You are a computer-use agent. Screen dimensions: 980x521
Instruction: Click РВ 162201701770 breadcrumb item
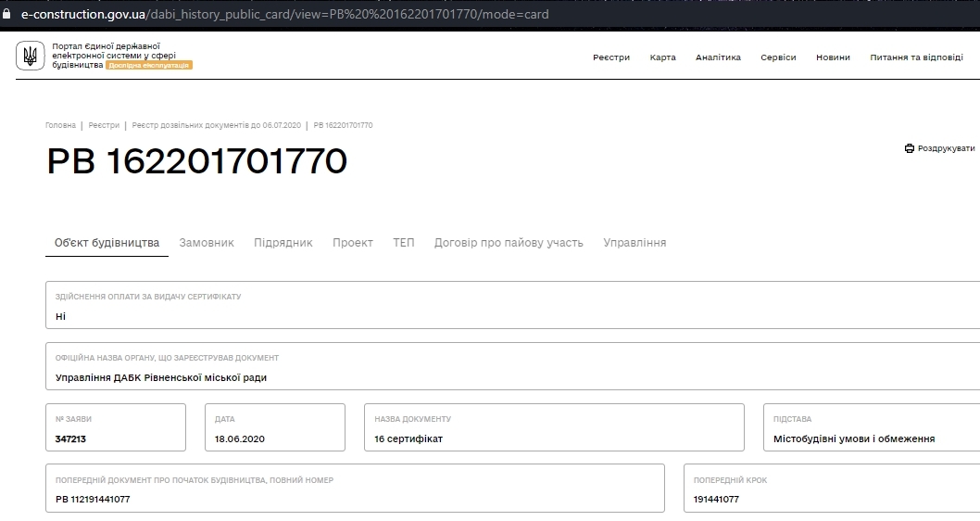coord(343,125)
